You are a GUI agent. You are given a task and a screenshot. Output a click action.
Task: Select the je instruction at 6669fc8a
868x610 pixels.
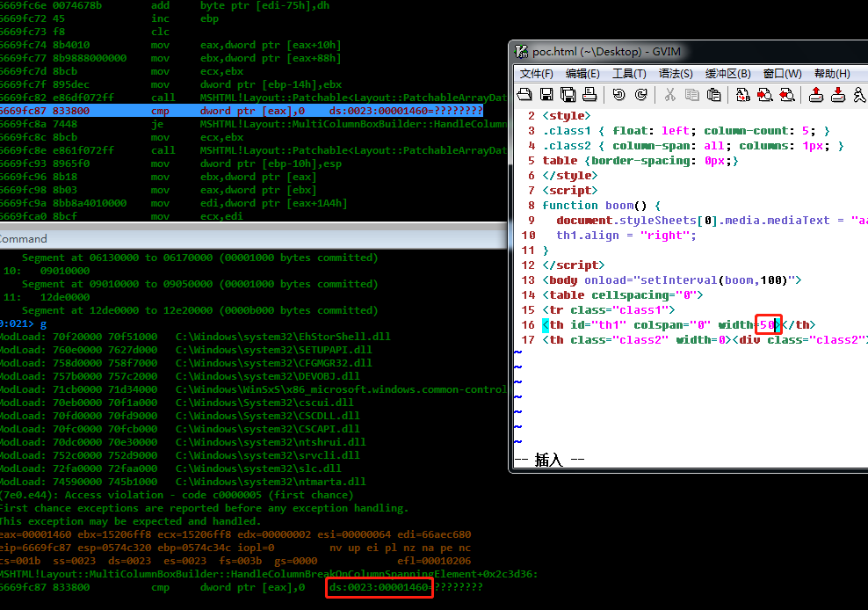pos(253,124)
